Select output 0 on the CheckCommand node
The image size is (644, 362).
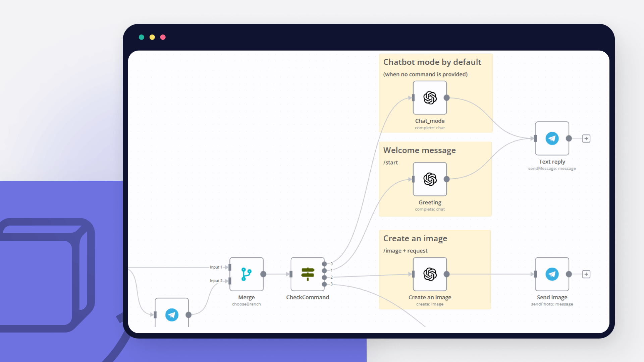tap(325, 264)
